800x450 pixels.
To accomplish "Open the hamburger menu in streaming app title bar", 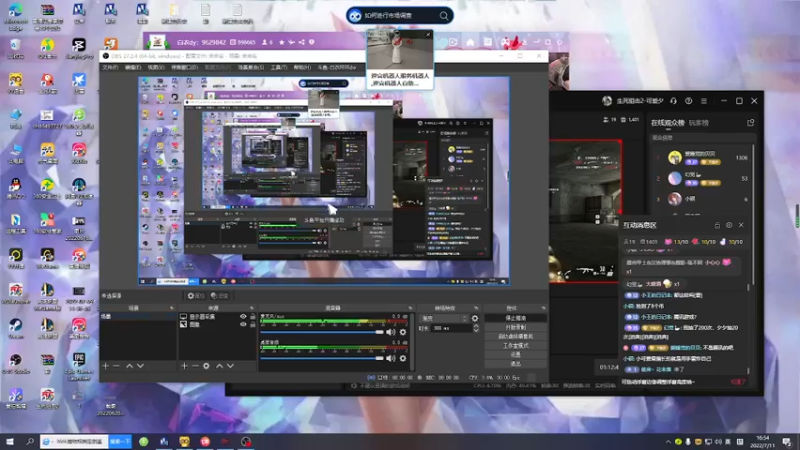I will click(704, 101).
